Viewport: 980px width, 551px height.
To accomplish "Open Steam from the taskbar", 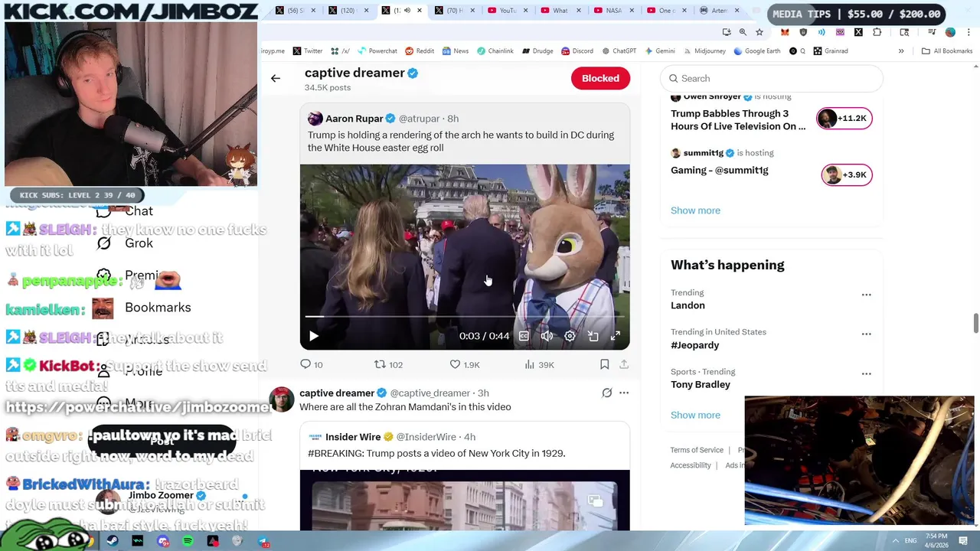I will [113, 541].
